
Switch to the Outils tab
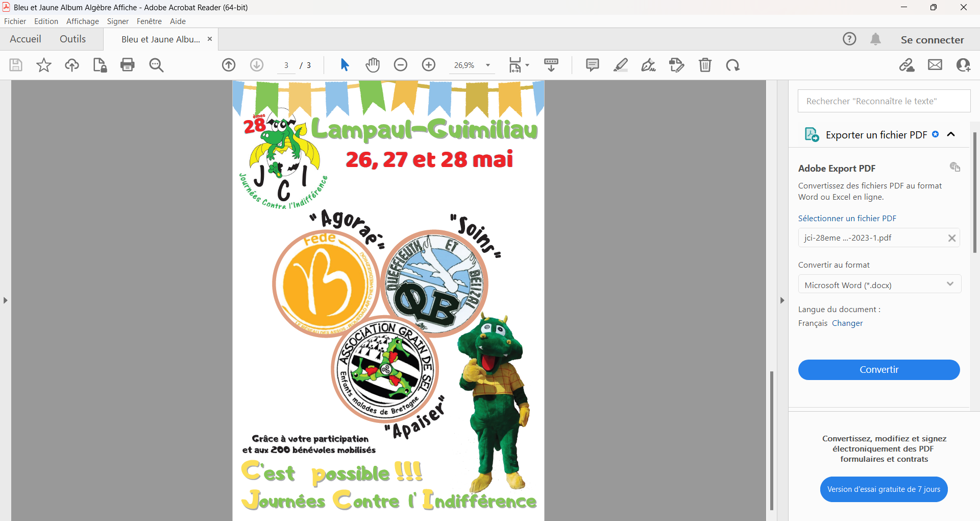72,39
